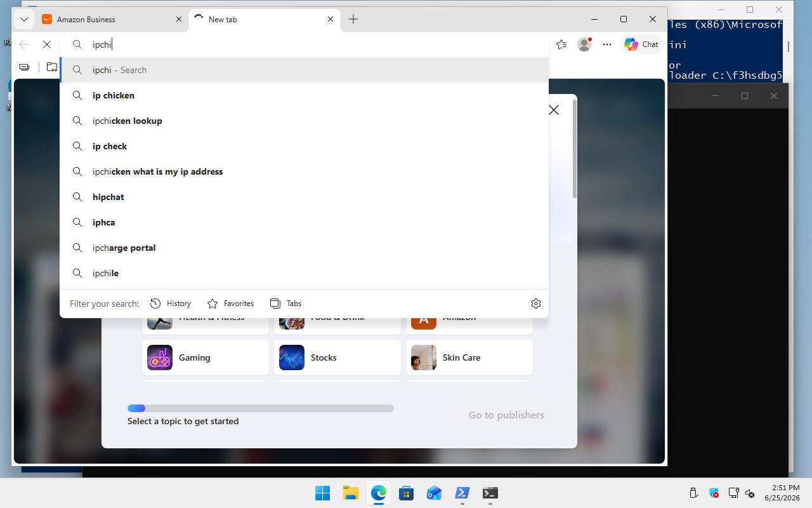Filter search by Favorites
This screenshot has height=508, width=812.
click(x=230, y=304)
